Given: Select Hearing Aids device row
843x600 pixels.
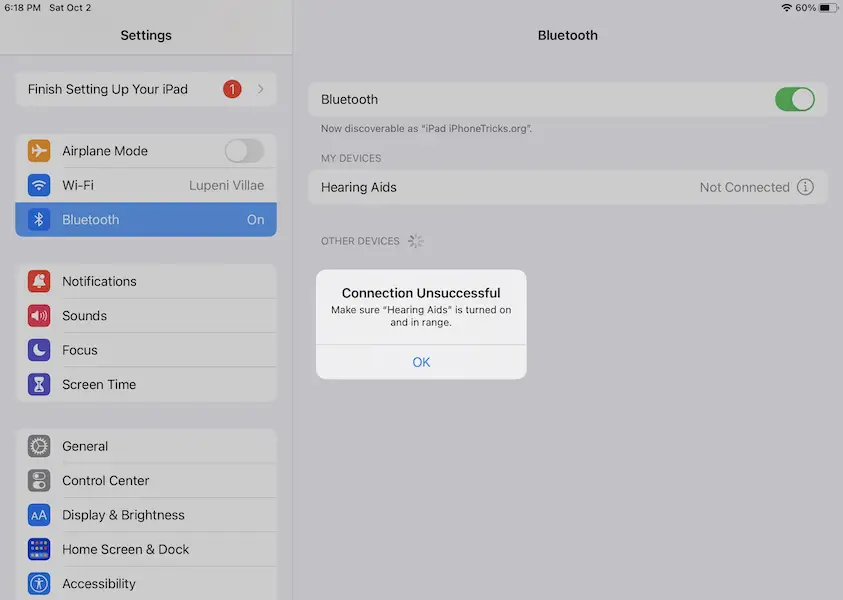Looking at the screenshot, I should pyautogui.click(x=500, y=187).
